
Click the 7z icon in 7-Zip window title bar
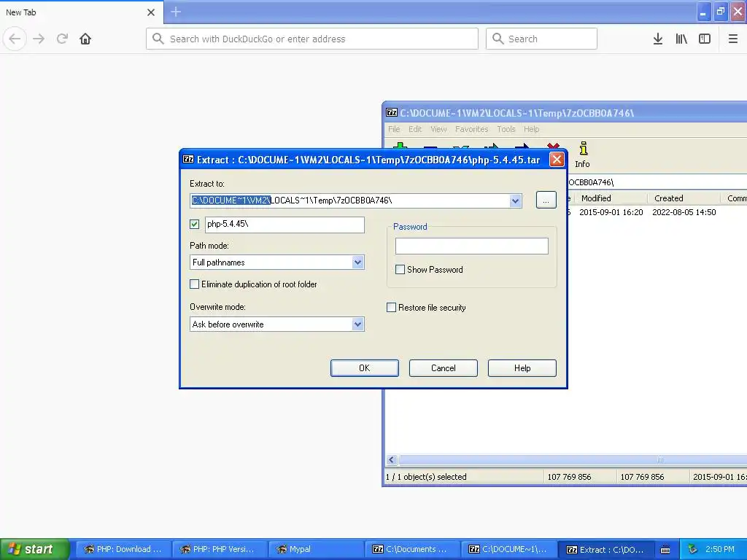pos(392,113)
